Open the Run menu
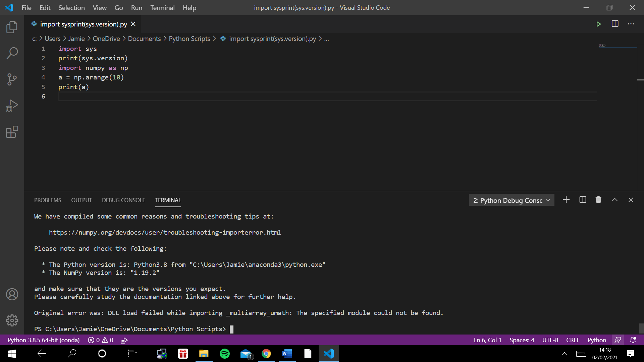This screenshot has width=644, height=362. point(137,8)
